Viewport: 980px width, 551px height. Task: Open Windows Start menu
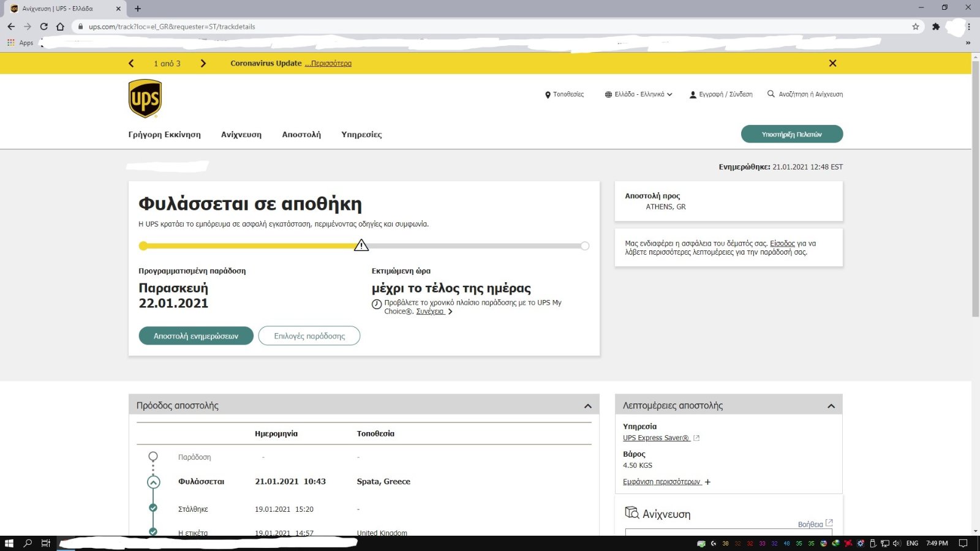click(x=9, y=543)
